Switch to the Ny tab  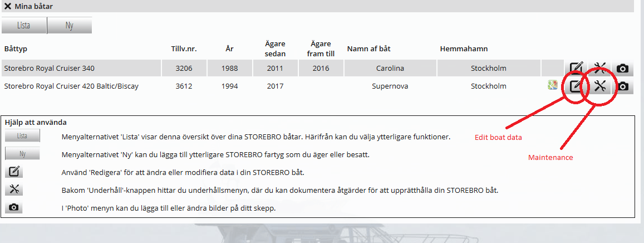pyautogui.click(x=70, y=26)
